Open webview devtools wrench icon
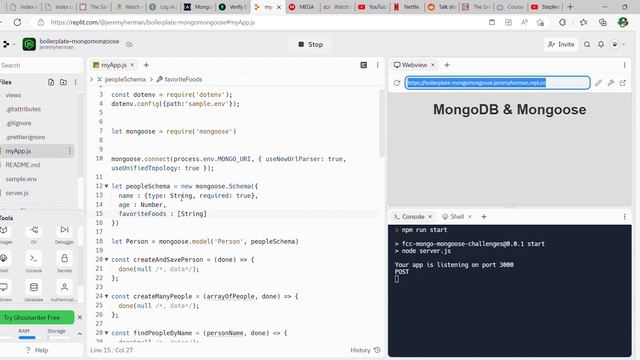The height and width of the screenshot is (360, 640). tap(611, 83)
